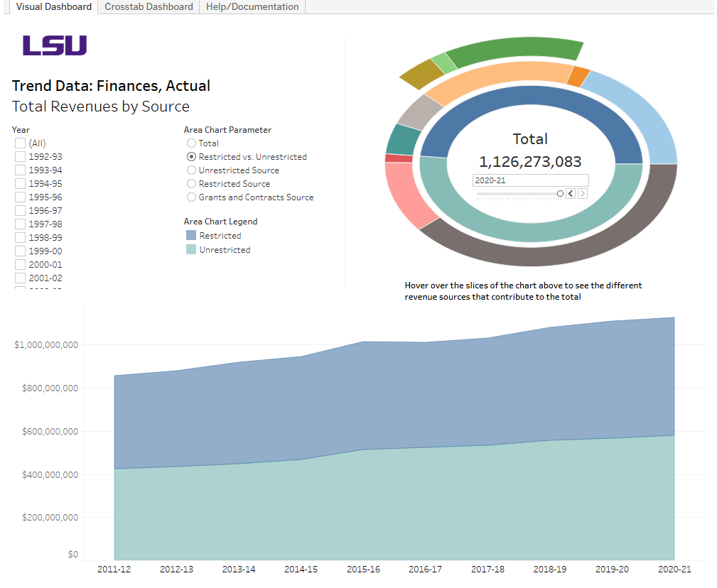717x588 pixels.
Task: Check the 1995-96 year checkbox
Action: (19, 197)
